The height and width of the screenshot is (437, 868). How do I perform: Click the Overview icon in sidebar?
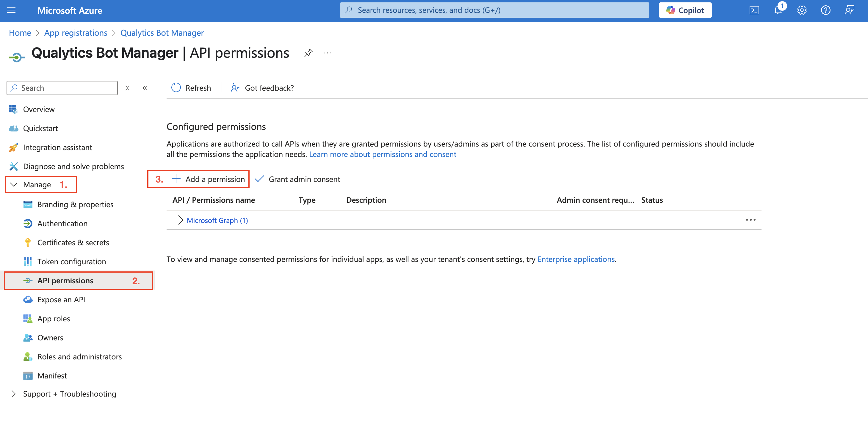click(13, 109)
